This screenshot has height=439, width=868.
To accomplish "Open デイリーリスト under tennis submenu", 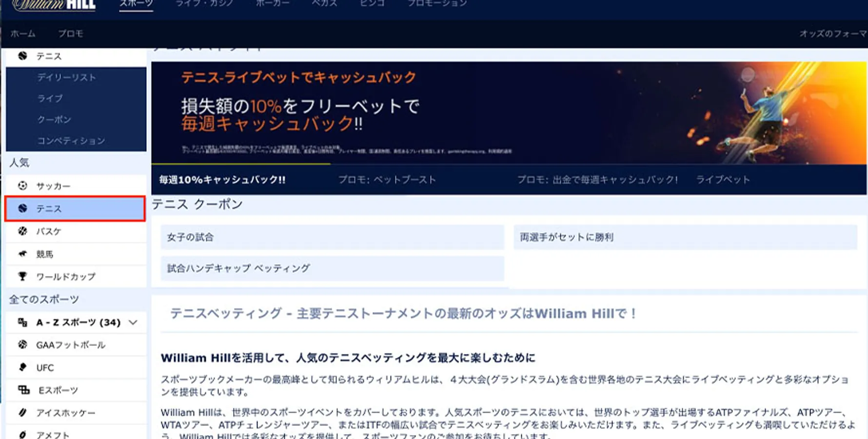I will [x=67, y=77].
